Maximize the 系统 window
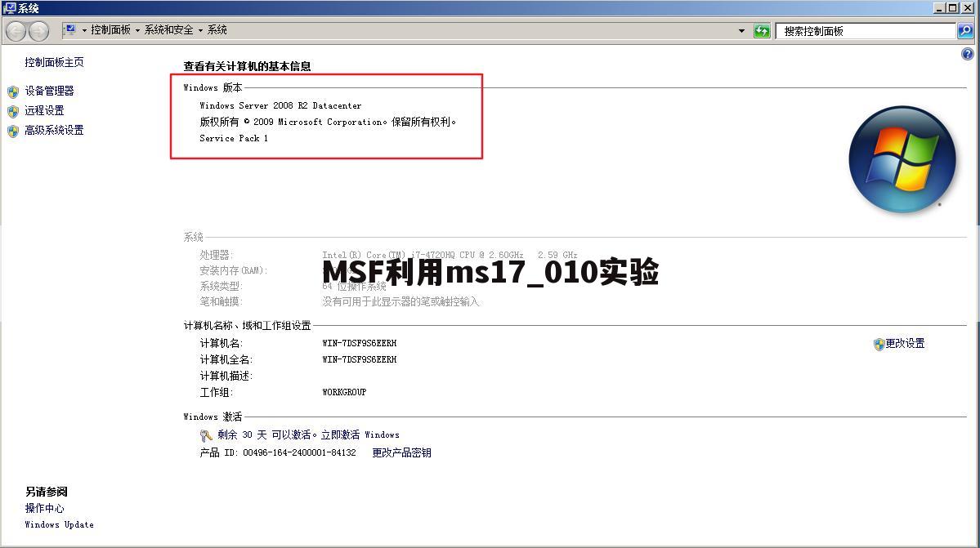The width and height of the screenshot is (980, 548). click(x=952, y=8)
